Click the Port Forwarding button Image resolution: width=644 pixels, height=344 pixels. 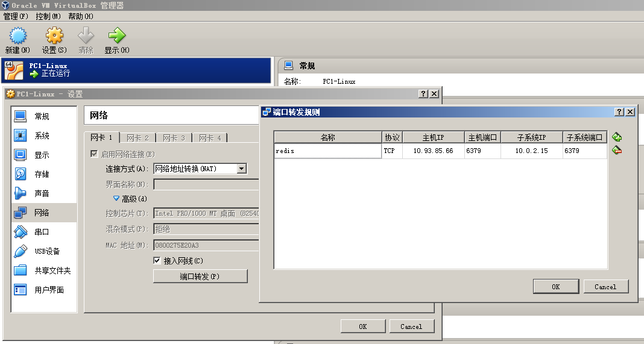point(200,277)
